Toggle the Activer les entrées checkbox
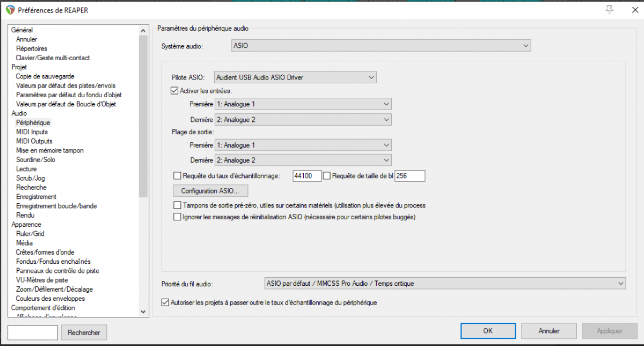 [x=174, y=91]
